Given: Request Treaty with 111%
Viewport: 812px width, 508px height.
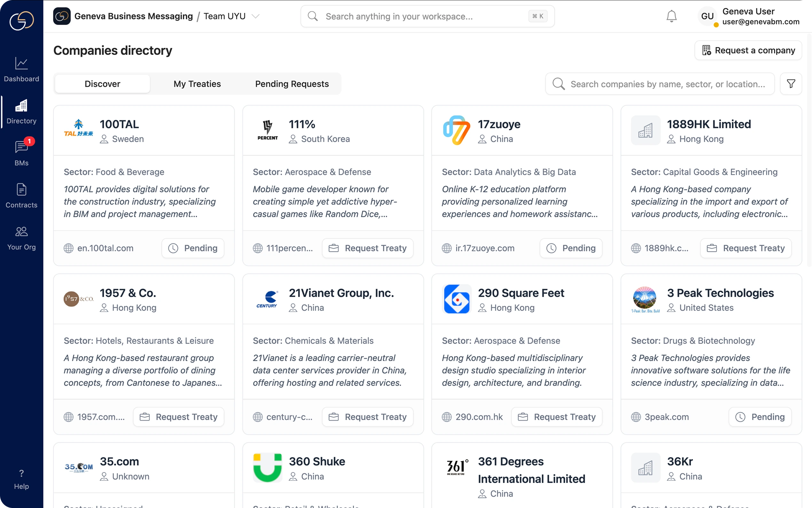Looking at the screenshot, I should pyautogui.click(x=368, y=248).
